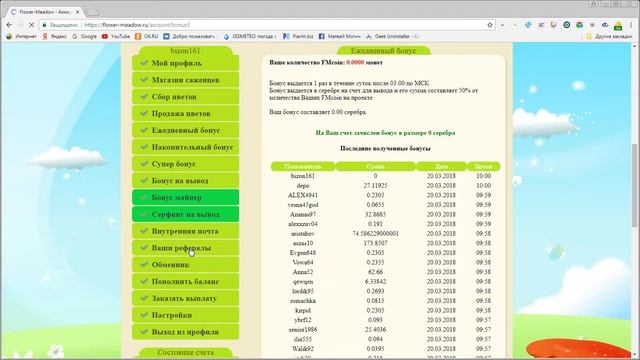The height and width of the screenshot is (360, 640).
Task: Select user Anna52 in bonus table
Action: click(303, 272)
